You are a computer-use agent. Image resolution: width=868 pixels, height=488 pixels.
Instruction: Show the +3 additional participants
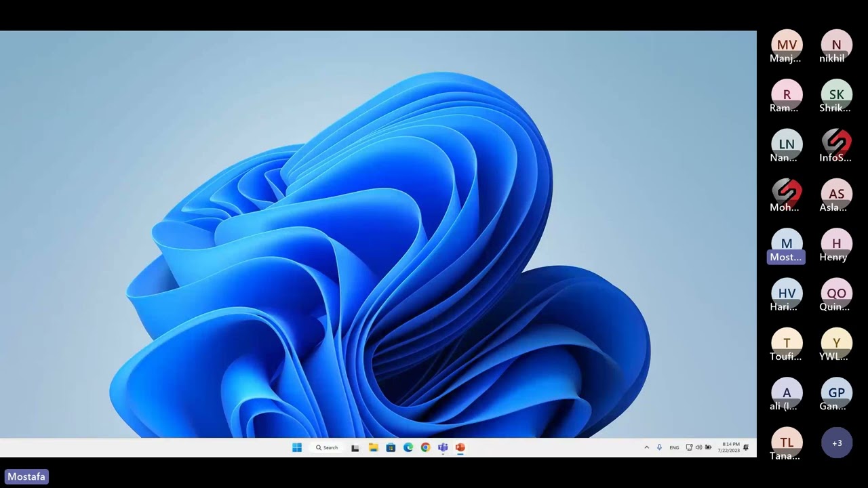[836, 443]
